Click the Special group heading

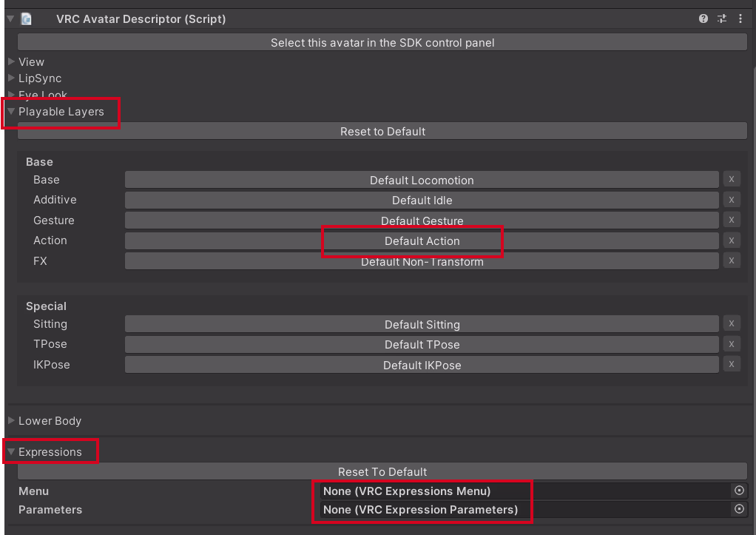[x=47, y=306]
